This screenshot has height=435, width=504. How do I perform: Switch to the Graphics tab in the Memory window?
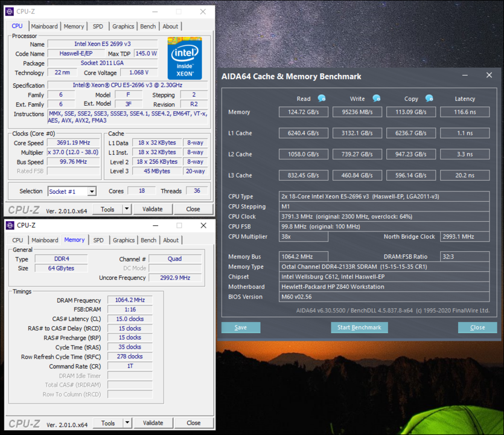click(x=124, y=240)
